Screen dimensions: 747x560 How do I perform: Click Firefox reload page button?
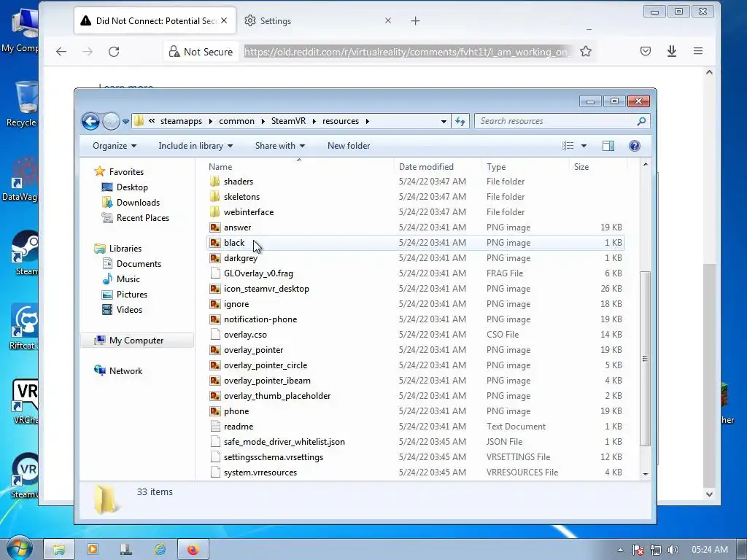pos(114,52)
